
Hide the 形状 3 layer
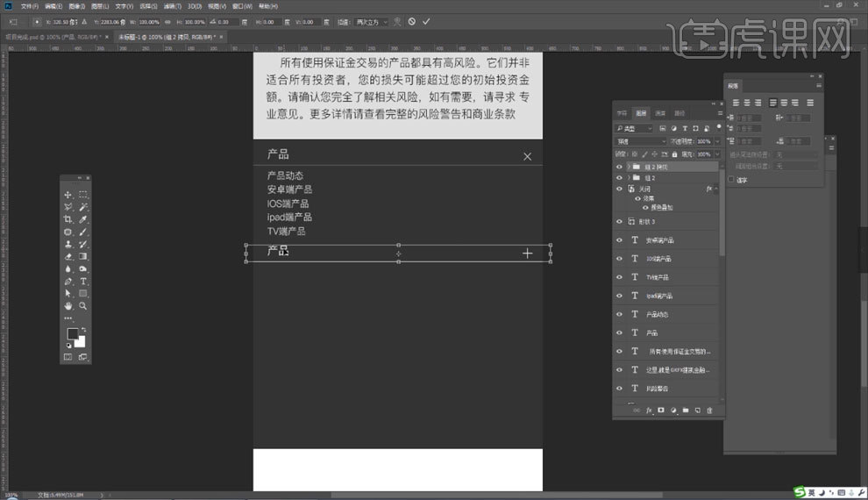pyautogui.click(x=620, y=221)
